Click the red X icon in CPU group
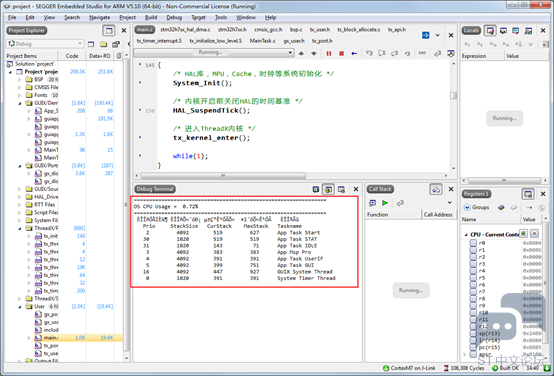This screenshot has width=554, height=376. [535, 233]
